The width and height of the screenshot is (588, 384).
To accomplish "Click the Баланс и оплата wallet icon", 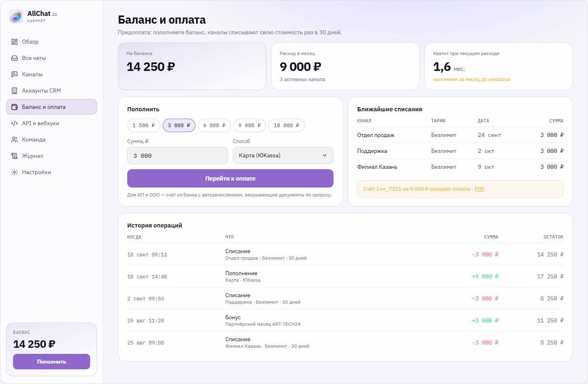I will pyautogui.click(x=15, y=107).
